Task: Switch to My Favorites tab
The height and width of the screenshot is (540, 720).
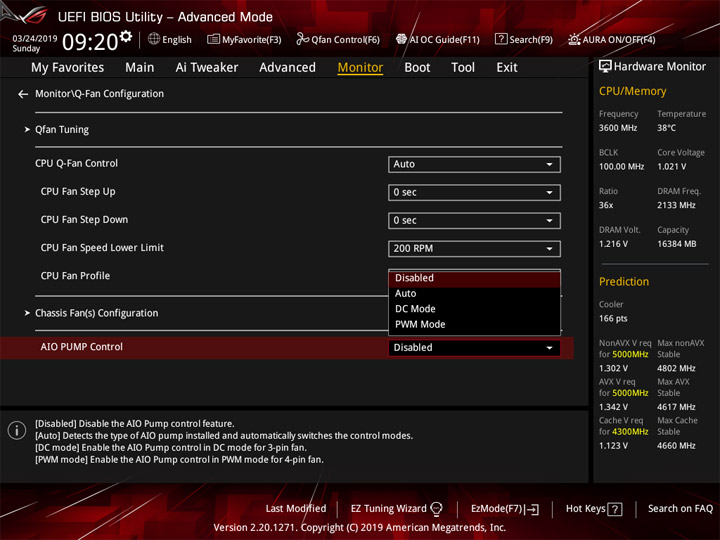Action: click(x=68, y=68)
